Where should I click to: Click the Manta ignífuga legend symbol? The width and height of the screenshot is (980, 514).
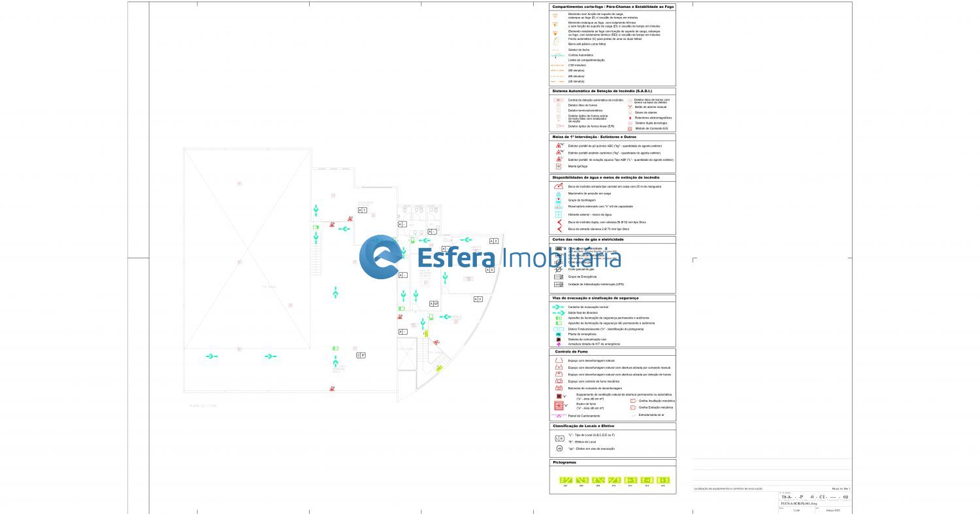(559, 166)
